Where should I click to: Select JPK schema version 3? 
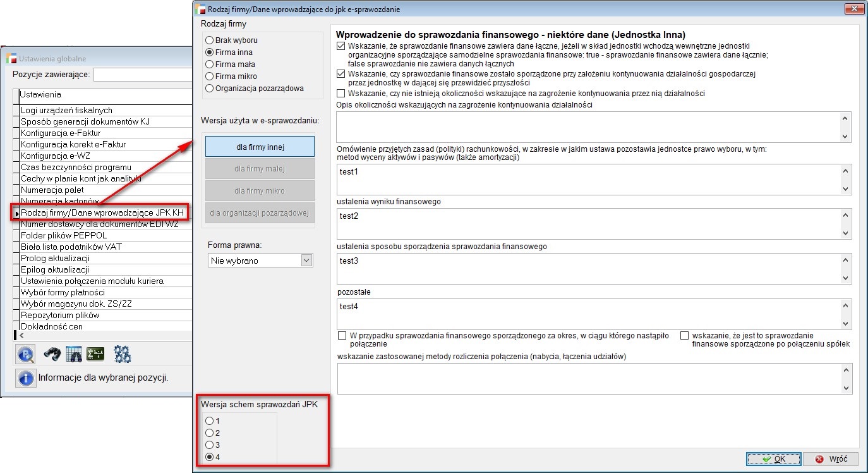click(x=210, y=445)
